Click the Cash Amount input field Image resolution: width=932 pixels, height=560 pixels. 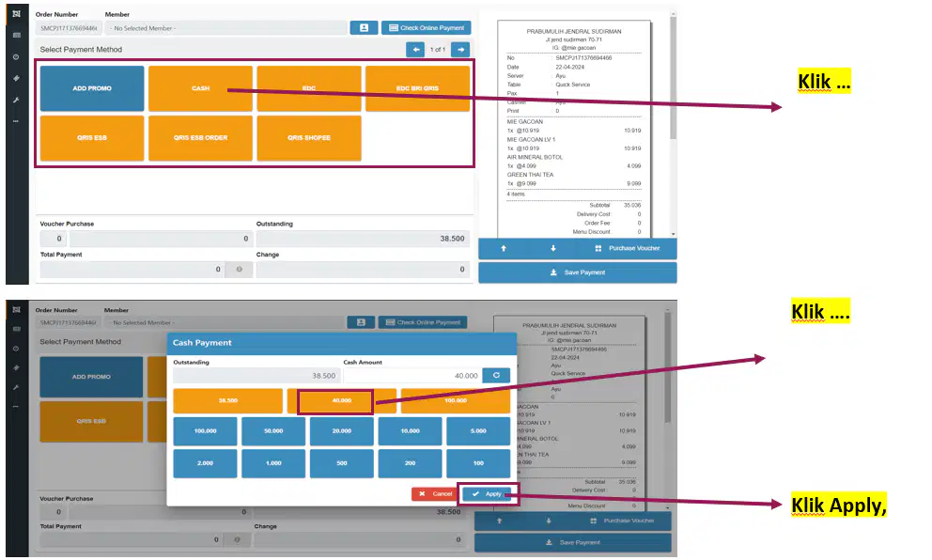point(412,376)
